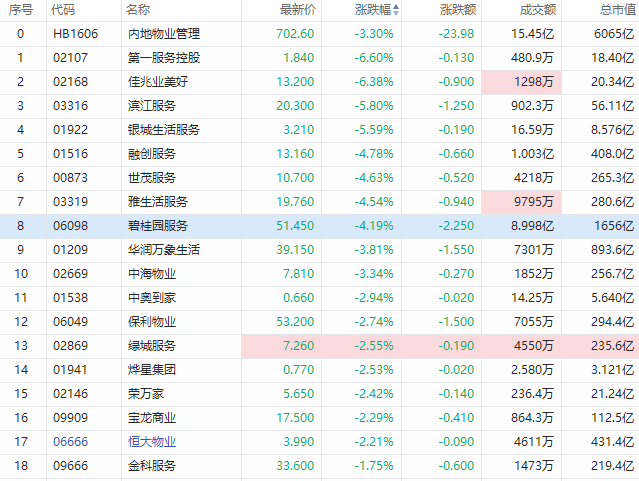This screenshot has width=639, height=481.
Task: Sort by 成交额 column header
Action: [x=538, y=10]
